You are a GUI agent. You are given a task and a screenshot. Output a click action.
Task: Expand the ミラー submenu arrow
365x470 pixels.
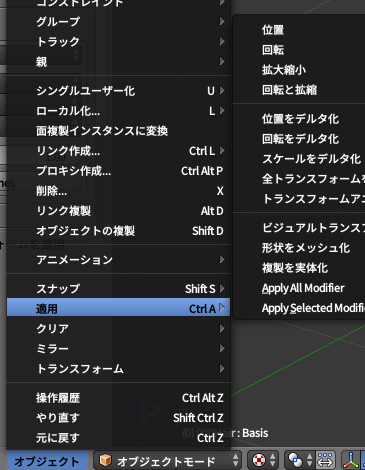click(222, 348)
